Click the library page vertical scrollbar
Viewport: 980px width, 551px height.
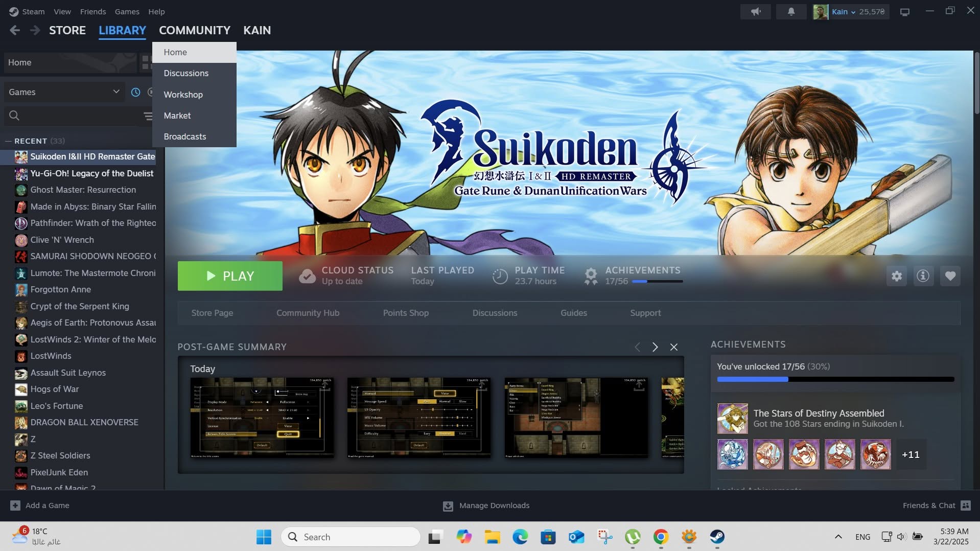pyautogui.click(x=976, y=83)
